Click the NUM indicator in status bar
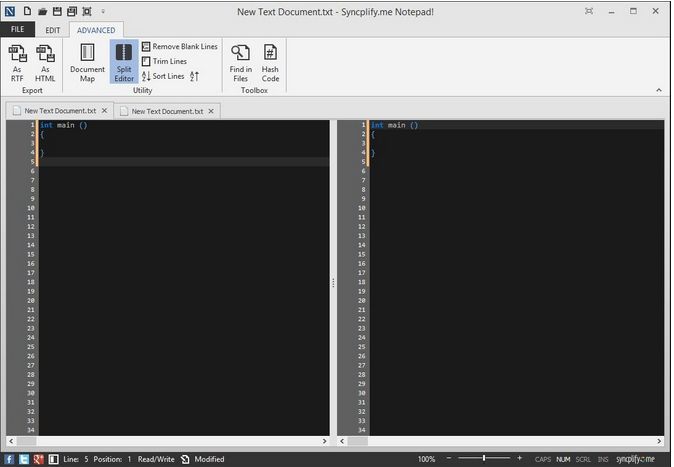 click(x=563, y=459)
